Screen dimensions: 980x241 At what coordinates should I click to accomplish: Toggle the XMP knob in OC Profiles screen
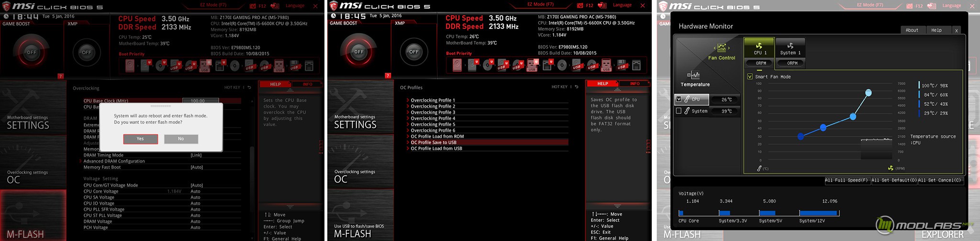pyautogui.click(x=414, y=52)
